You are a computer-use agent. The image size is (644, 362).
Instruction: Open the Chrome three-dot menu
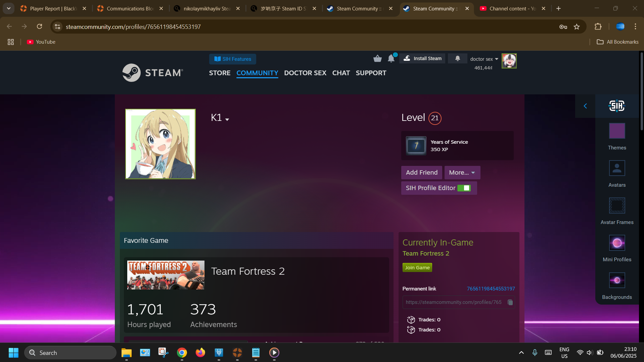tap(635, 27)
